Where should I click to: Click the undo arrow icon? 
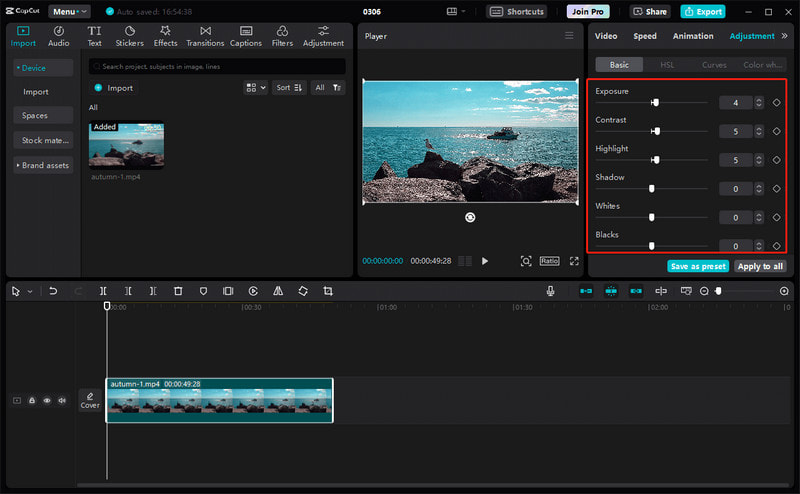pyautogui.click(x=53, y=291)
